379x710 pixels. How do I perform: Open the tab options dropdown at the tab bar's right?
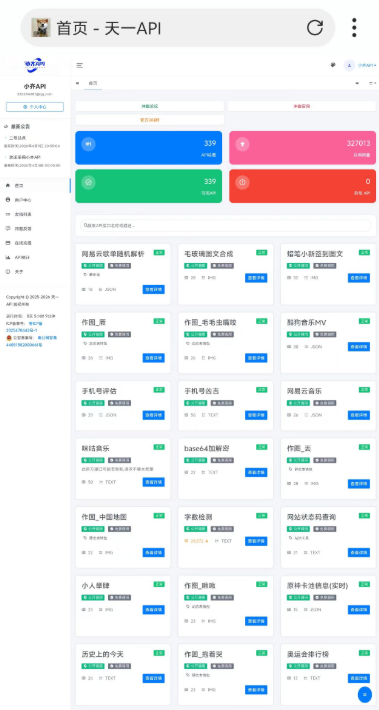coord(372,83)
